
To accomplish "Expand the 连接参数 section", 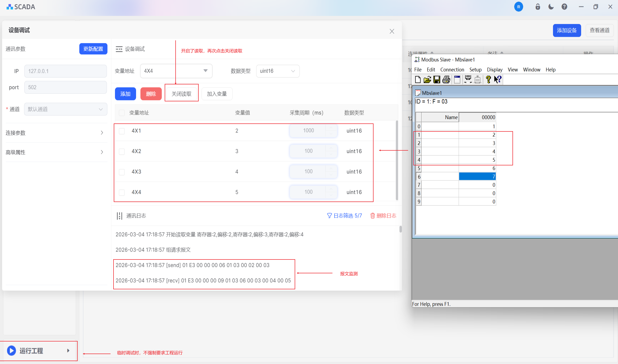I will [x=56, y=133].
